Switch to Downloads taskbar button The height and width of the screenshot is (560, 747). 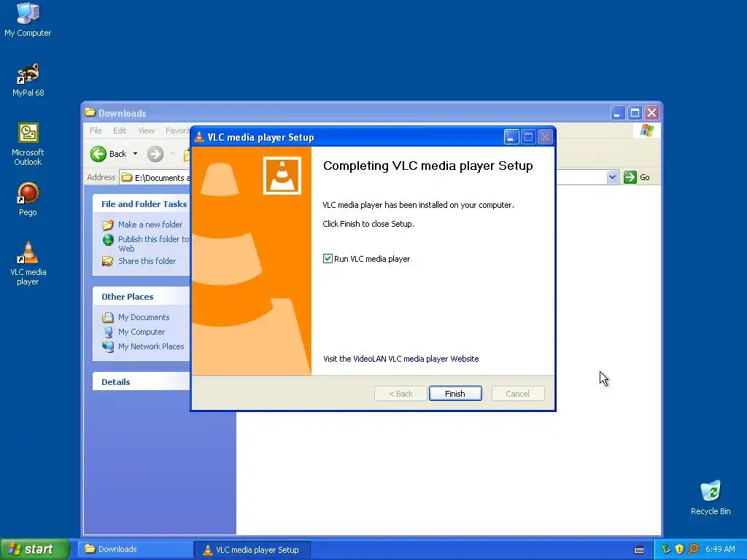[135, 549]
